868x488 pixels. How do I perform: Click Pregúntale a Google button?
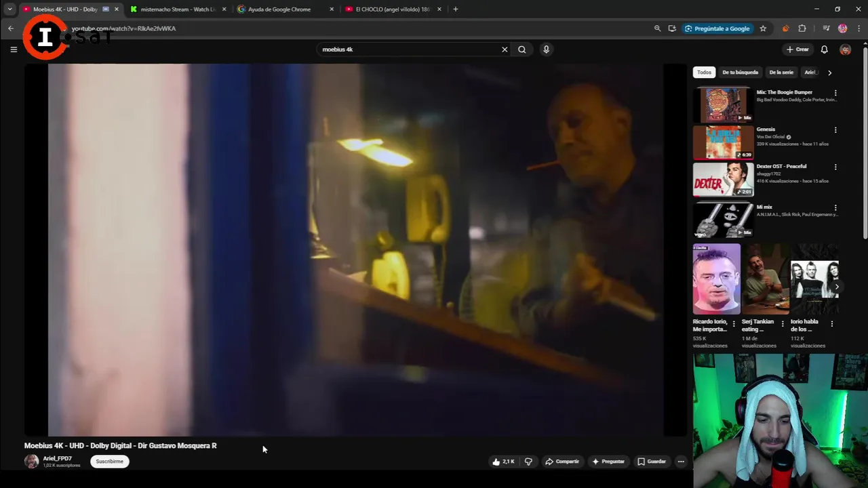[717, 28]
